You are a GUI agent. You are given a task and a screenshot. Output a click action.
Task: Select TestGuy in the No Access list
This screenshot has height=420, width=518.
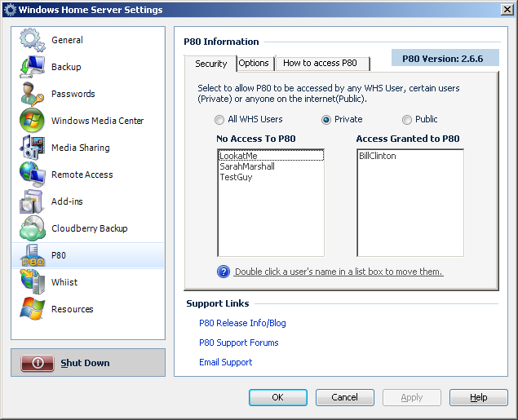pos(271,177)
